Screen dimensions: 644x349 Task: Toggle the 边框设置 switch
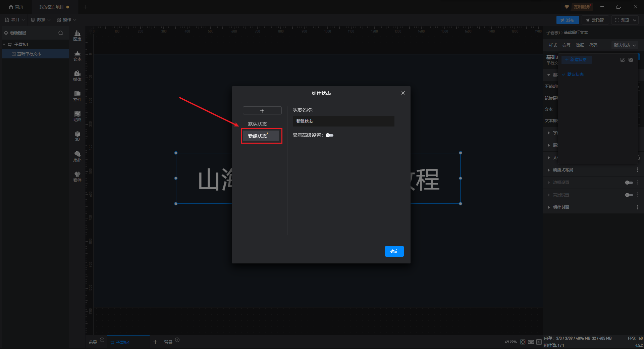click(629, 183)
